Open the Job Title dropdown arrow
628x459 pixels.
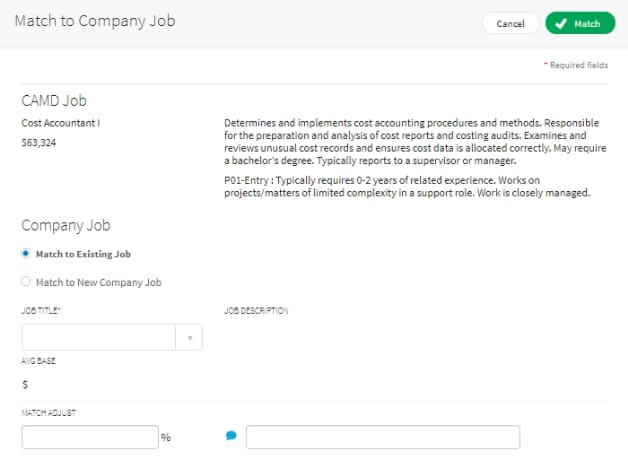pyautogui.click(x=190, y=338)
